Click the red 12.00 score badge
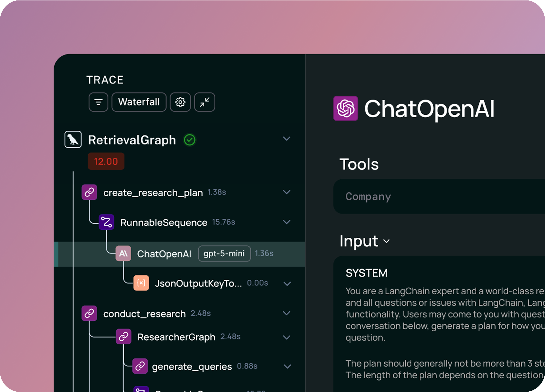This screenshot has height=392, width=545. [x=106, y=161]
